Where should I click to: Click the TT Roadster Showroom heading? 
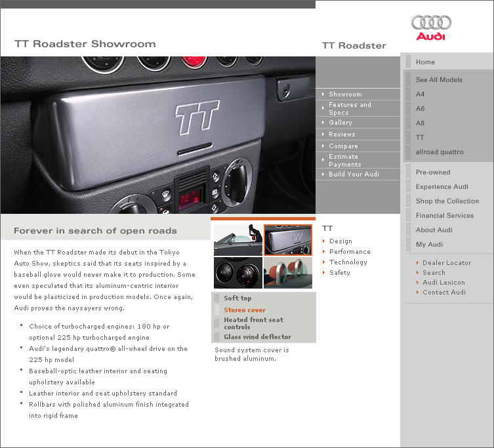click(85, 44)
